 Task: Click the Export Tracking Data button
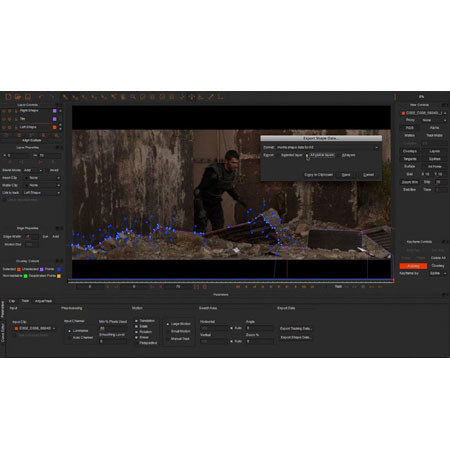296,329
